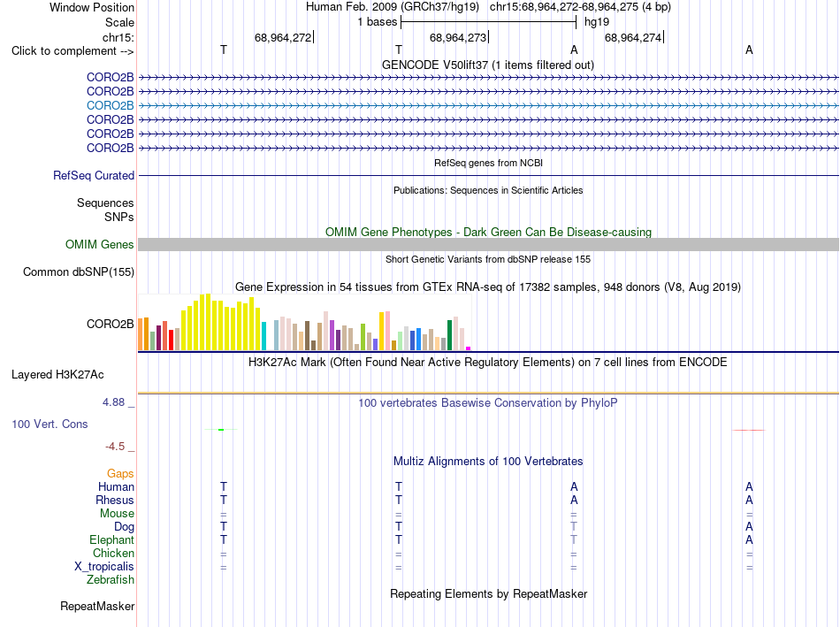Screen dimensions: 840x627
Task: Click 'Multiz Alignments of 100 Vertebrates' title
Action: [488, 462]
